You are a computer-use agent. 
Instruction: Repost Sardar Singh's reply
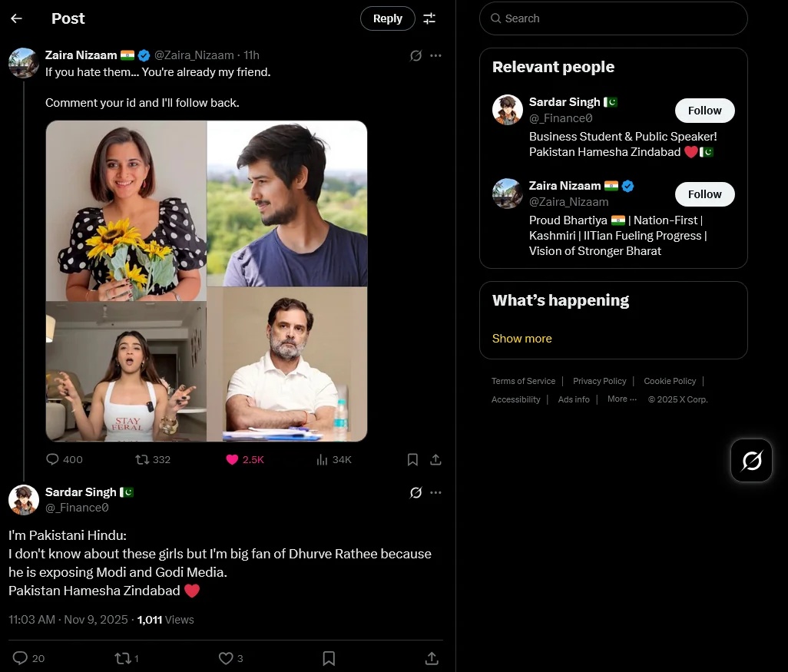127,658
